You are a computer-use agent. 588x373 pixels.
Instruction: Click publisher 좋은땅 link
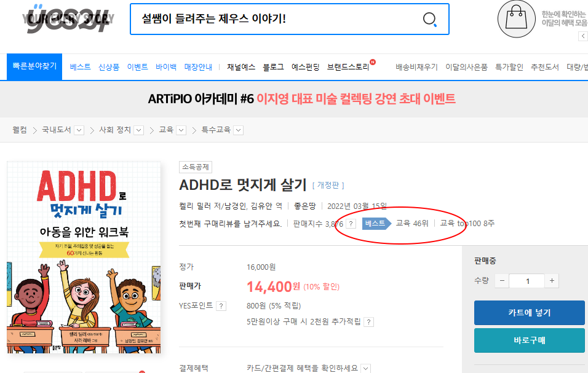click(305, 206)
